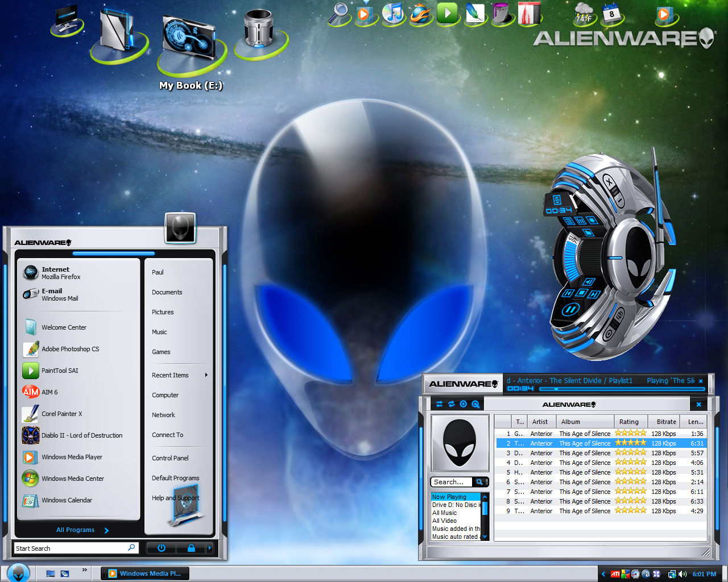728x582 pixels.
Task: Toggle repeat in the playlist window
Action: pyautogui.click(x=451, y=404)
